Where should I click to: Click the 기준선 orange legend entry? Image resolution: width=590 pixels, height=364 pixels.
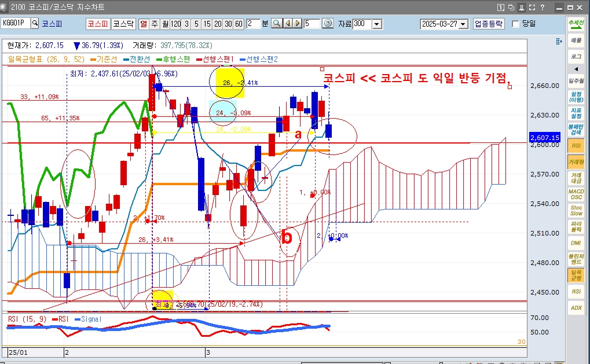tap(104, 59)
